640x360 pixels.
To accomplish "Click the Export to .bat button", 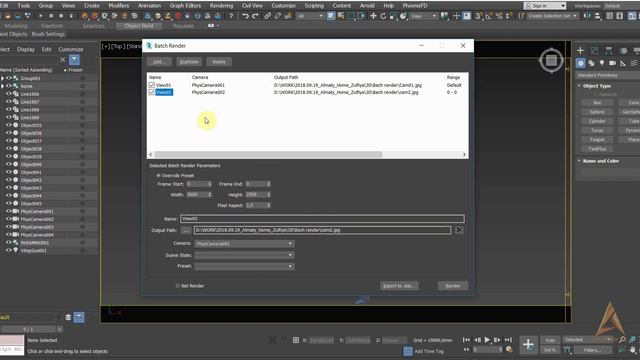I will tap(399, 286).
